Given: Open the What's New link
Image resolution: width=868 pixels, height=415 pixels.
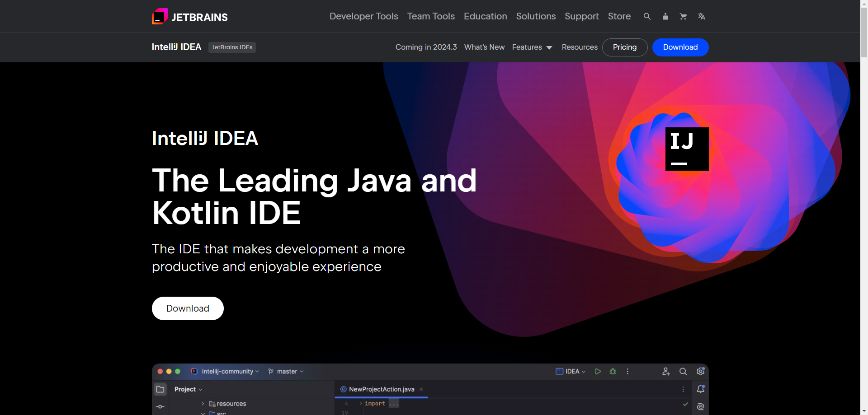Looking at the screenshot, I should (484, 47).
